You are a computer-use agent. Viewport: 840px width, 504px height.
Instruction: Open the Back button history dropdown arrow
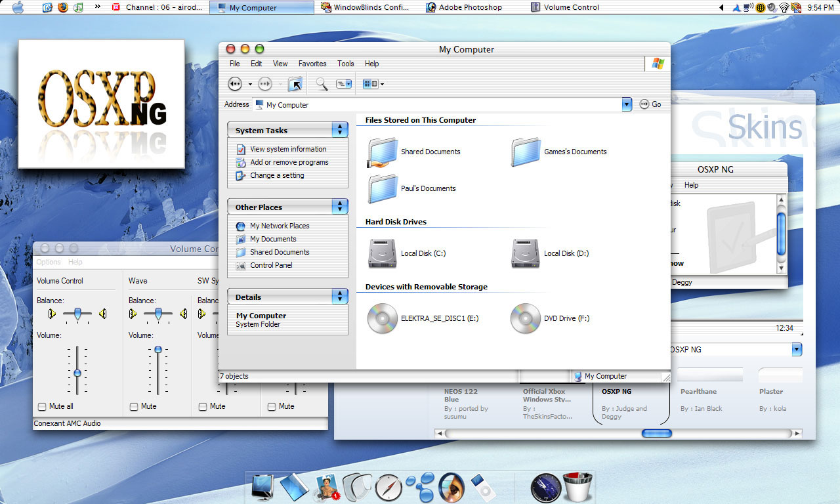[249, 84]
